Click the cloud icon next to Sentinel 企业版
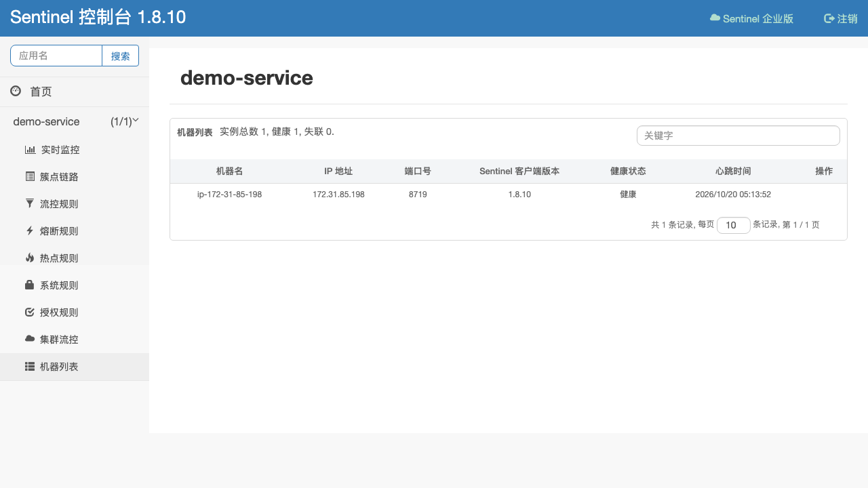Image resolution: width=868 pixels, height=488 pixels. click(715, 18)
